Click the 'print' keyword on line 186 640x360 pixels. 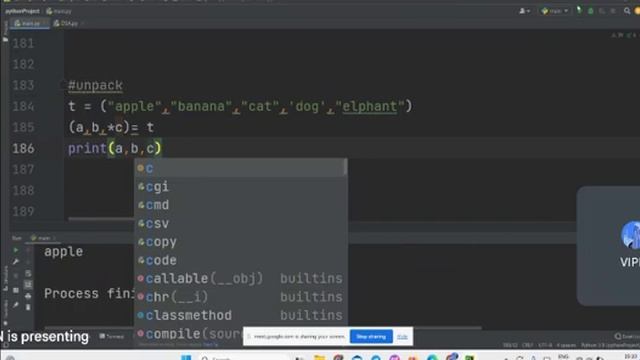[x=87, y=149]
